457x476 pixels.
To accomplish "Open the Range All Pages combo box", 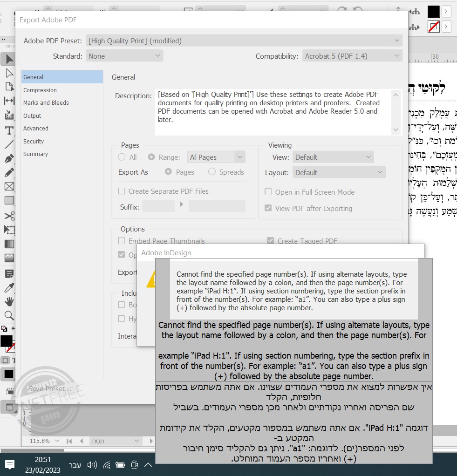I will click(x=216, y=157).
